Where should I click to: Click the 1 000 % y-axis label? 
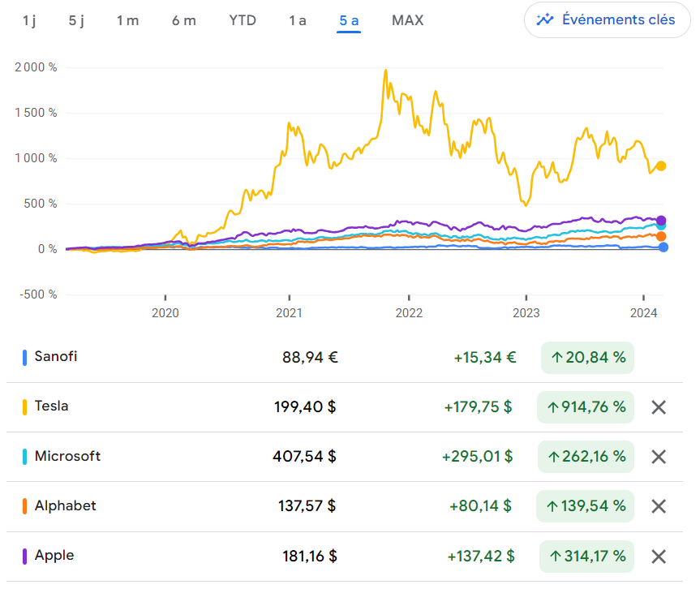36,158
